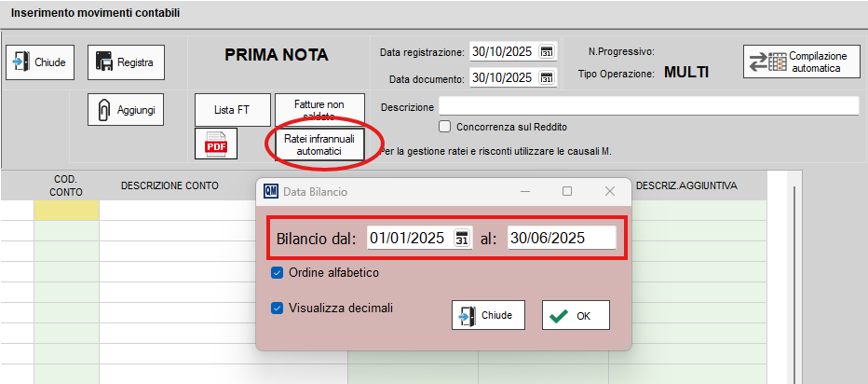Image resolution: width=868 pixels, height=384 pixels.
Task: Toggle the Concorrenza sul Reddito checkbox
Action: [445, 127]
